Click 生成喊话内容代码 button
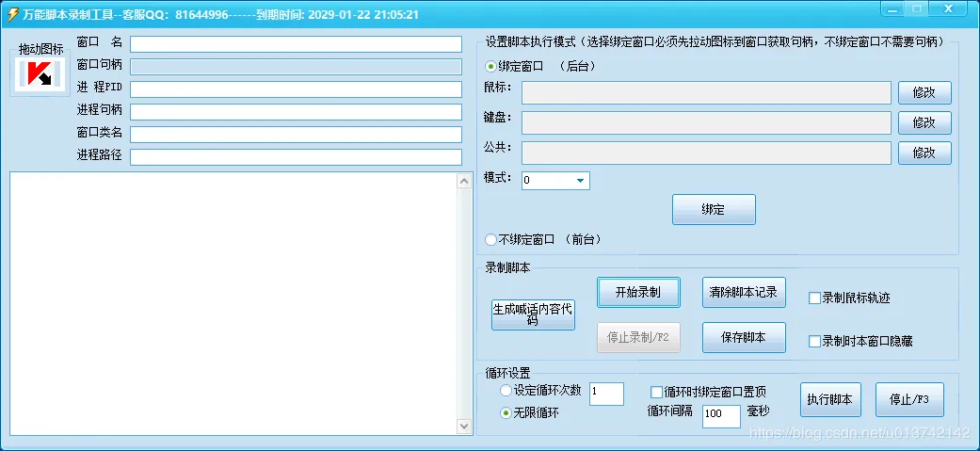The width and height of the screenshot is (980, 451). coord(533,314)
